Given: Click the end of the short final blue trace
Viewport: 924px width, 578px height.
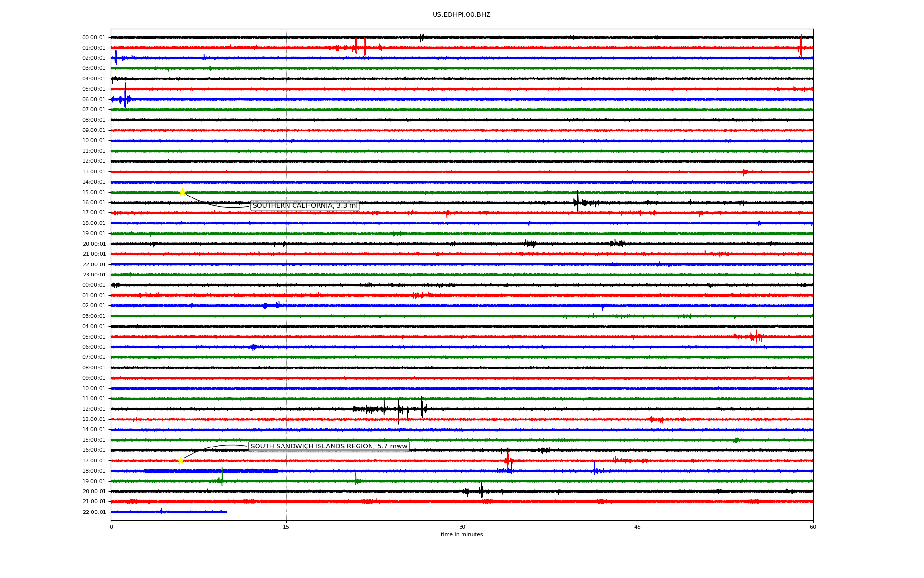Looking at the screenshot, I should coord(226,512).
